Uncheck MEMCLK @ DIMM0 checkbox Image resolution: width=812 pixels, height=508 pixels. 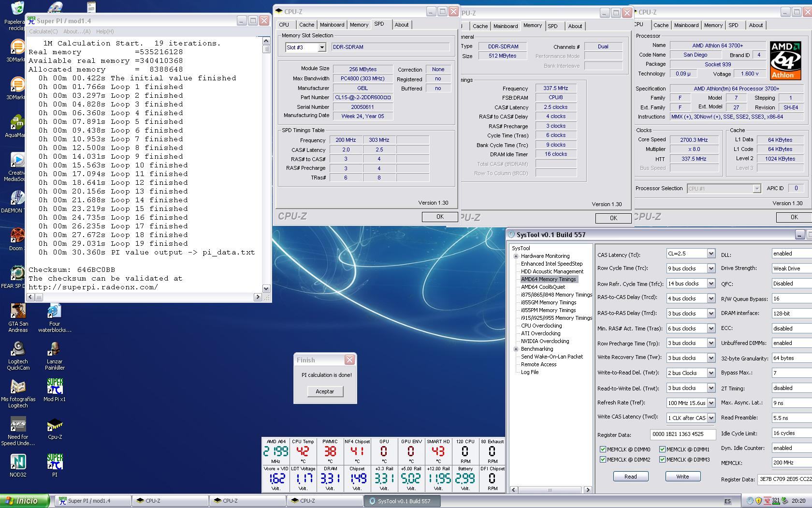(x=603, y=449)
